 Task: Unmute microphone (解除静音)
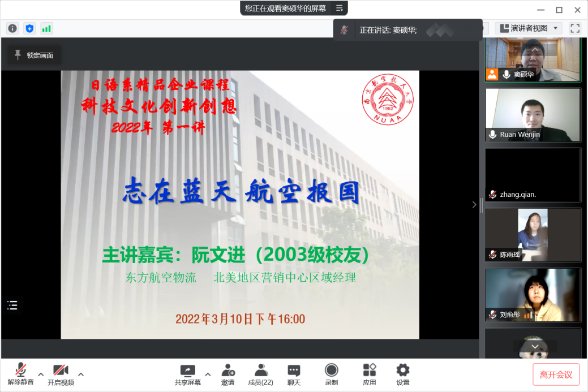click(21, 374)
